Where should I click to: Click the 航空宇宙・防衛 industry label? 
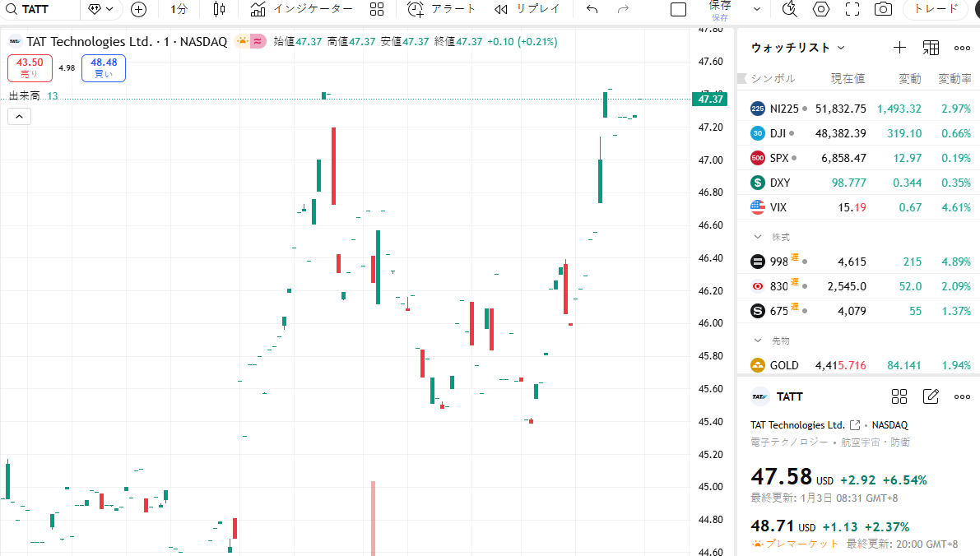pos(875,442)
